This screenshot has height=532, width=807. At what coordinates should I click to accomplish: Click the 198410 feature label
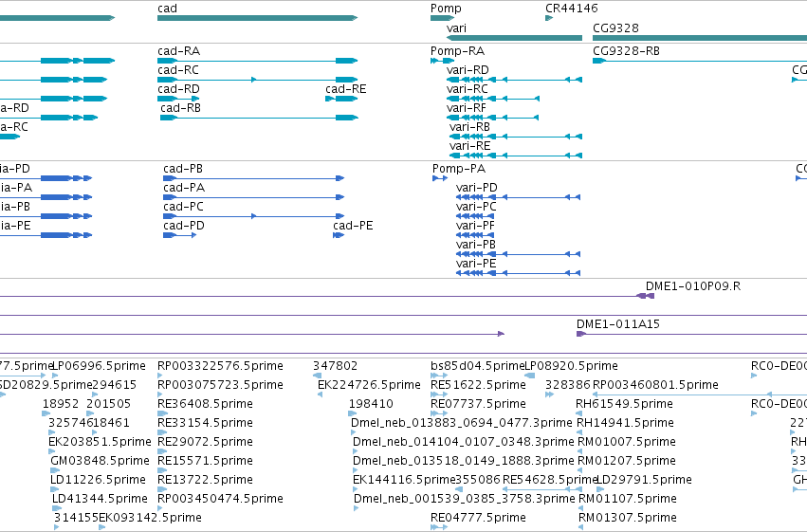pyautogui.click(x=371, y=404)
